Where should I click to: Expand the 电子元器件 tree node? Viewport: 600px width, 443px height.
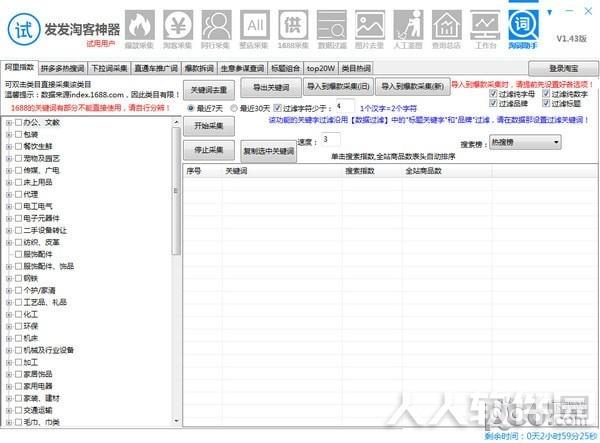pos(9,218)
